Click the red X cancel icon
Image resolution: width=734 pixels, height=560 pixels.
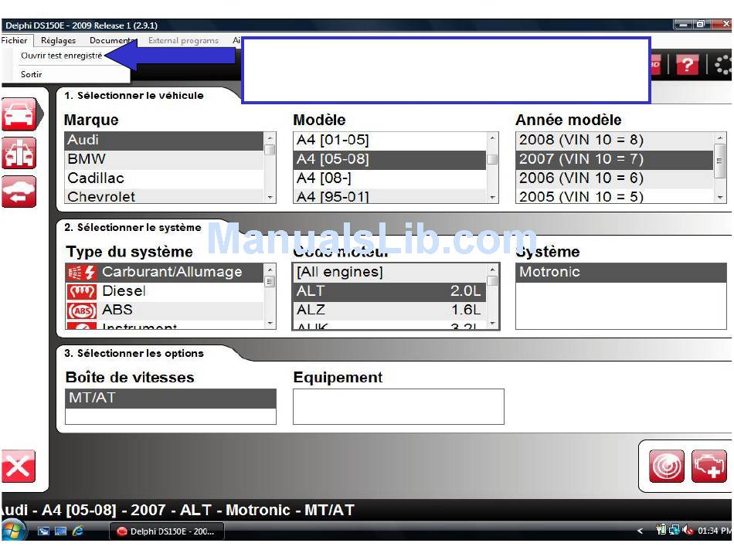[x=18, y=467]
